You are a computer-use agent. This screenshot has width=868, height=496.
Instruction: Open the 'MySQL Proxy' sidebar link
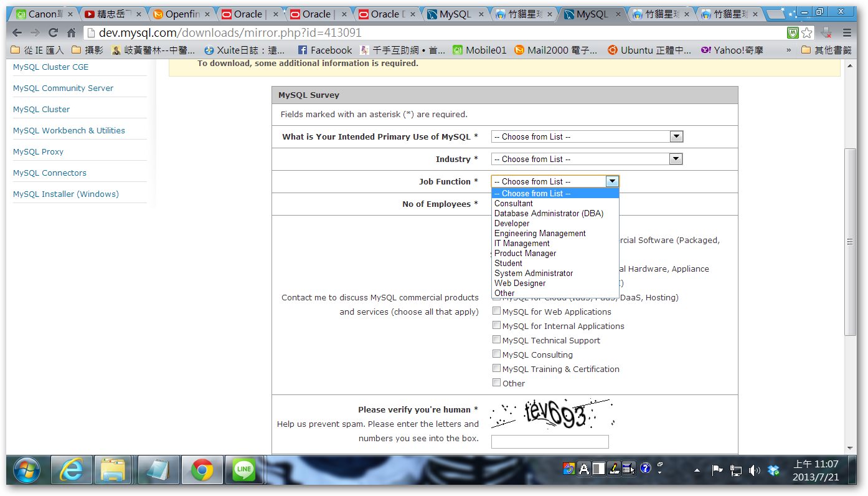[38, 151]
